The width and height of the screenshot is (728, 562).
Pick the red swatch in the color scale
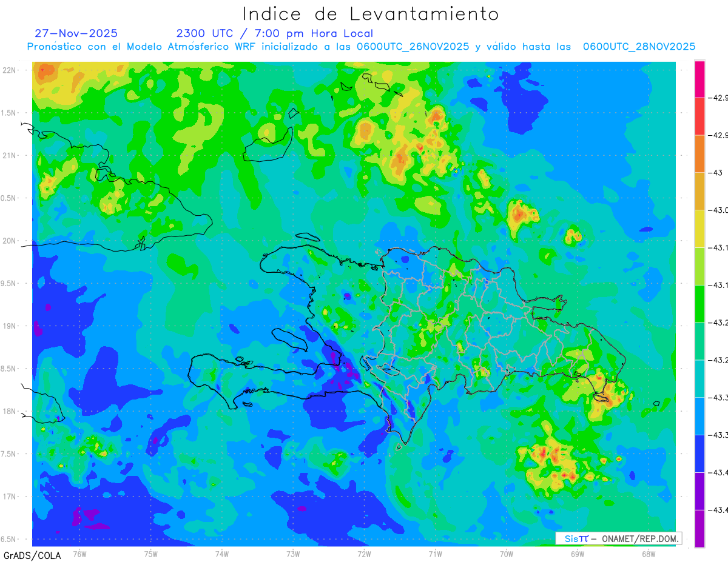tap(699, 116)
